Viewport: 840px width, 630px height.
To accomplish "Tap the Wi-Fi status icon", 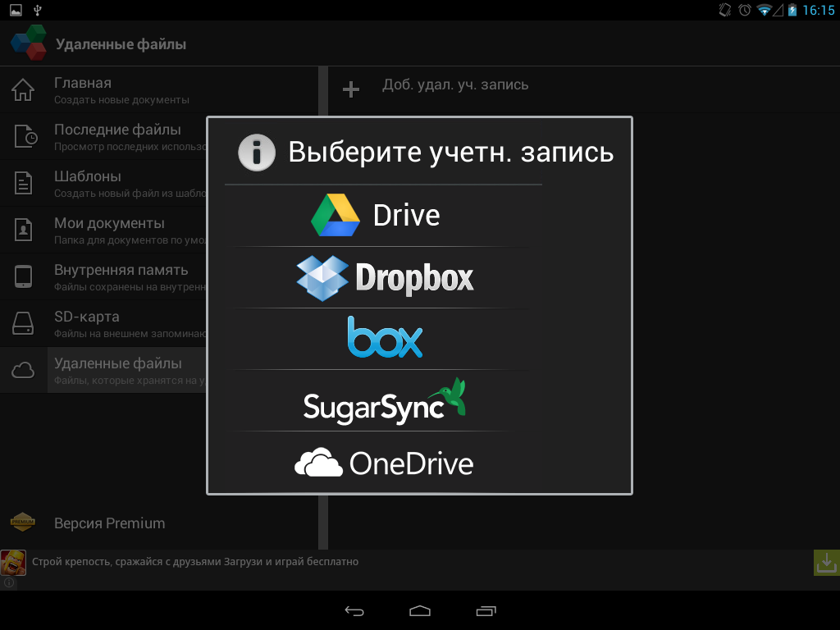I will click(764, 10).
